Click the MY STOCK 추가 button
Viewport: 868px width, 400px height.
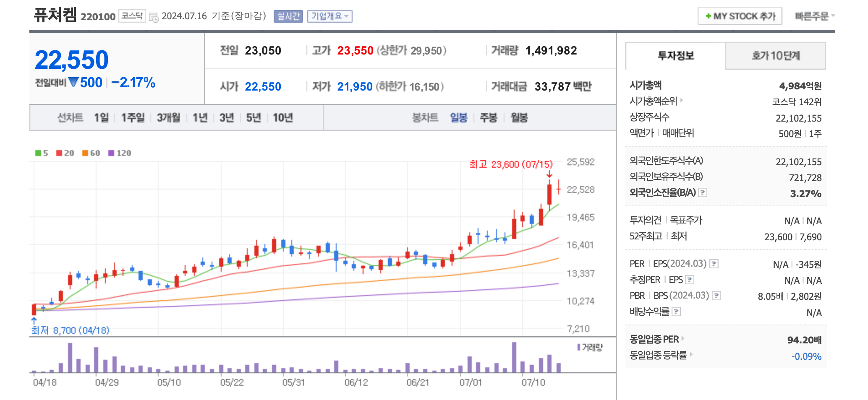point(740,16)
